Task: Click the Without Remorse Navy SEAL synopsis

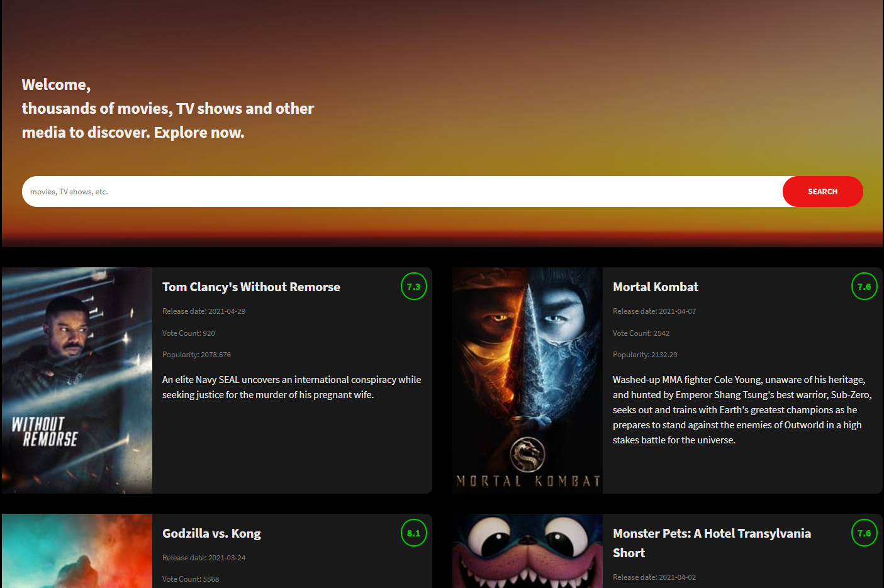Action: [292, 387]
